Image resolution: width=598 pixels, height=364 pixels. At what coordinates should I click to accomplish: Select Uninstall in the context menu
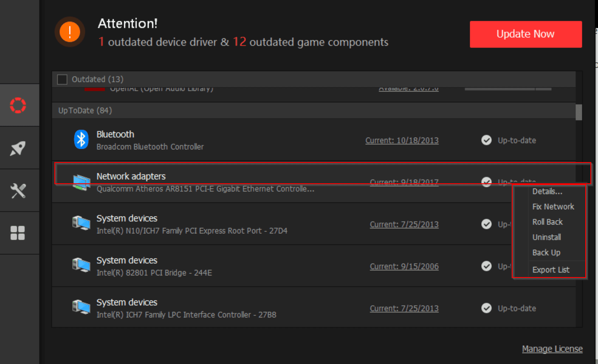pos(547,237)
